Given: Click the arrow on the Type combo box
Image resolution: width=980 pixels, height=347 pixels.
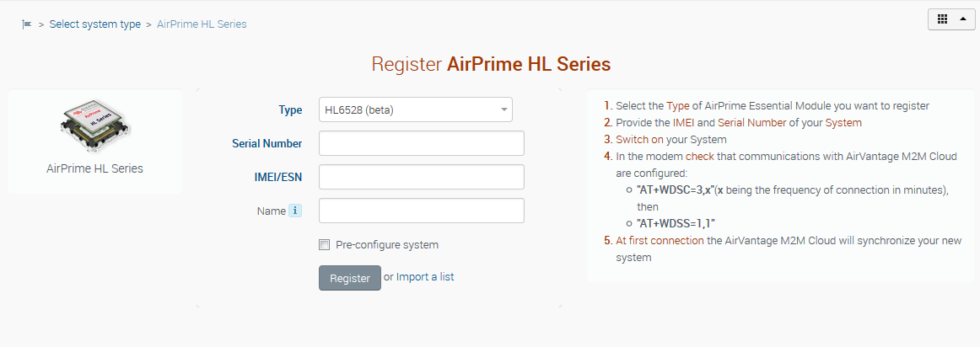Looking at the screenshot, I should tap(503, 109).
